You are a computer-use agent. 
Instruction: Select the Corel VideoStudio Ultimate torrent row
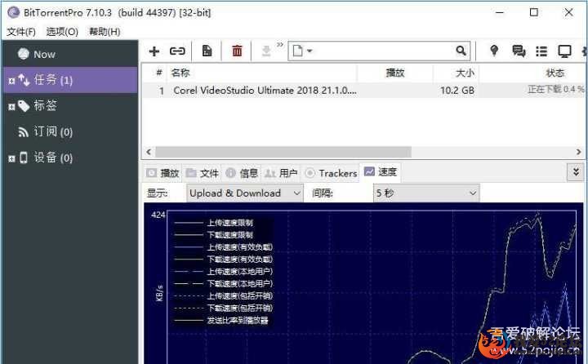tap(363, 91)
